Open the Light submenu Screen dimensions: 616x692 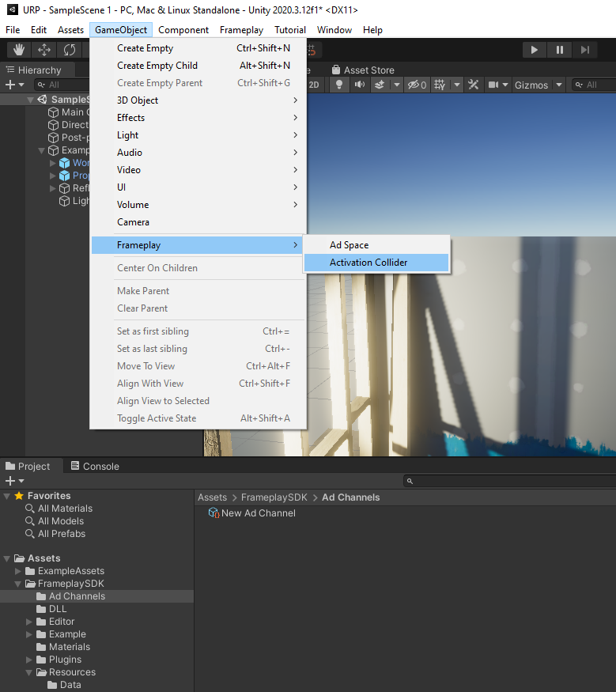(198, 135)
